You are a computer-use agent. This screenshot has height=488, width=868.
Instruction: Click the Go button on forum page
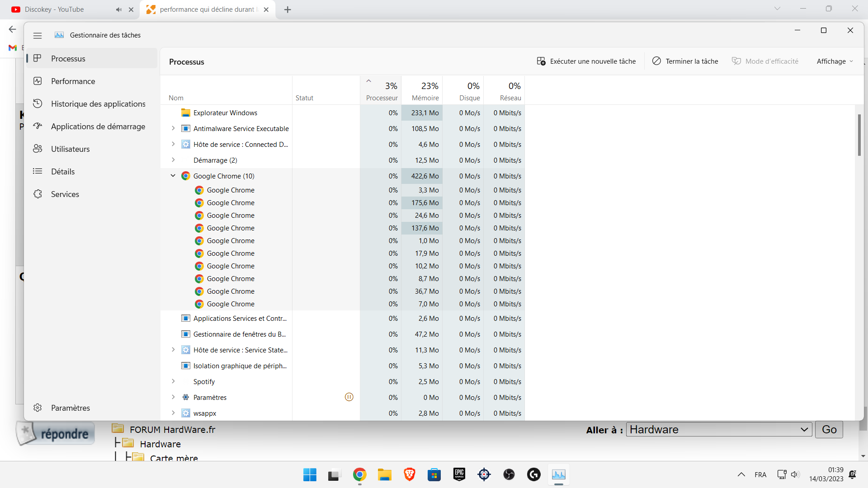829,430
